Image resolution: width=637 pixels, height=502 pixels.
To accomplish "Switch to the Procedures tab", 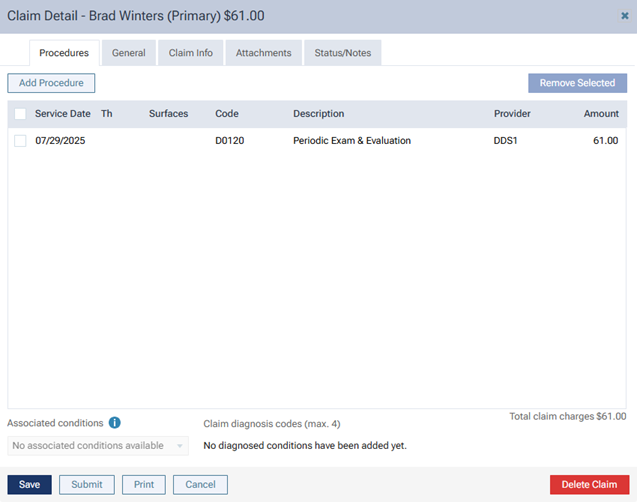I will [x=64, y=53].
